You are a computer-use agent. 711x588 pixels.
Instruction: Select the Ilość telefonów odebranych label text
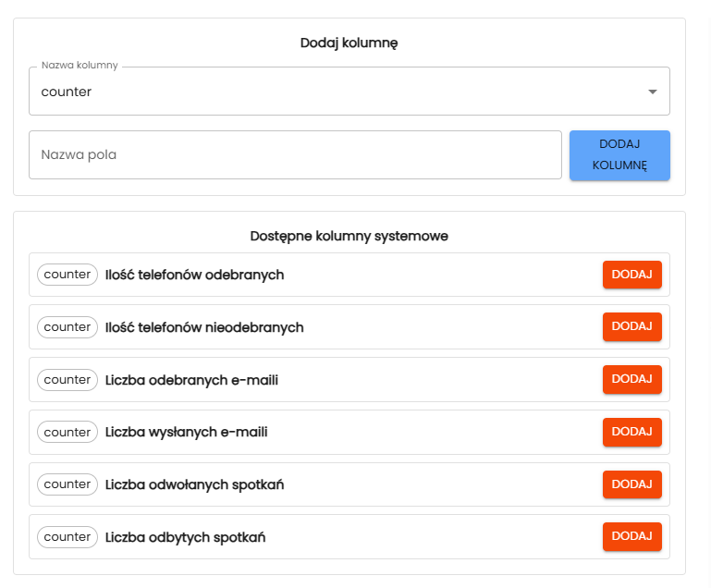point(194,275)
